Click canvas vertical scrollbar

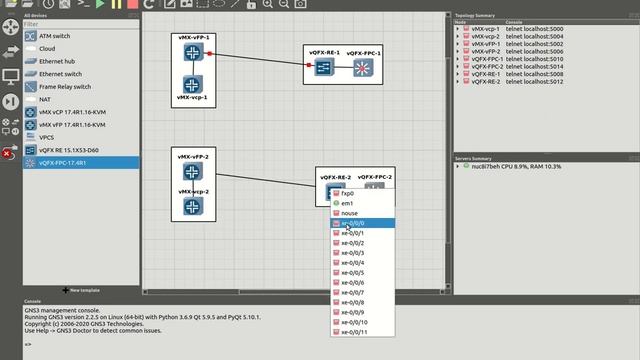[x=448, y=150]
